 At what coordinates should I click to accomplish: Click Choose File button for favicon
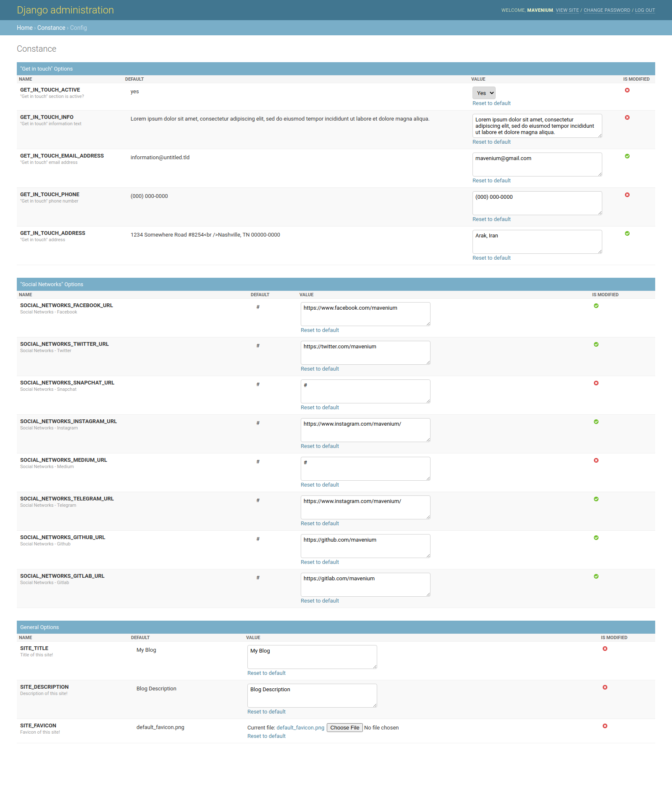pos(344,728)
